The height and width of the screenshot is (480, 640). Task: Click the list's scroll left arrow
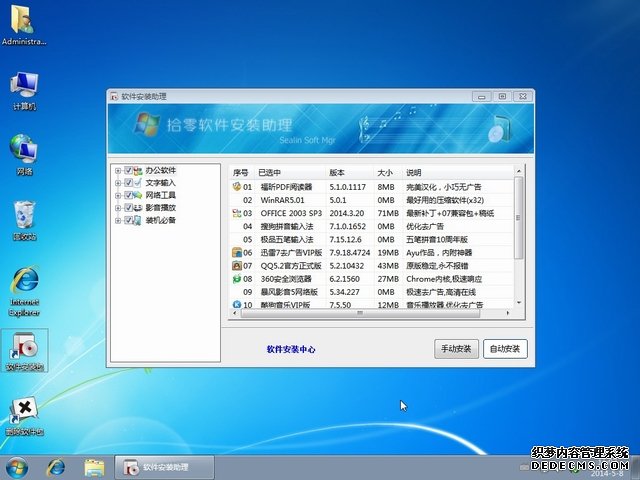pos(234,313)
